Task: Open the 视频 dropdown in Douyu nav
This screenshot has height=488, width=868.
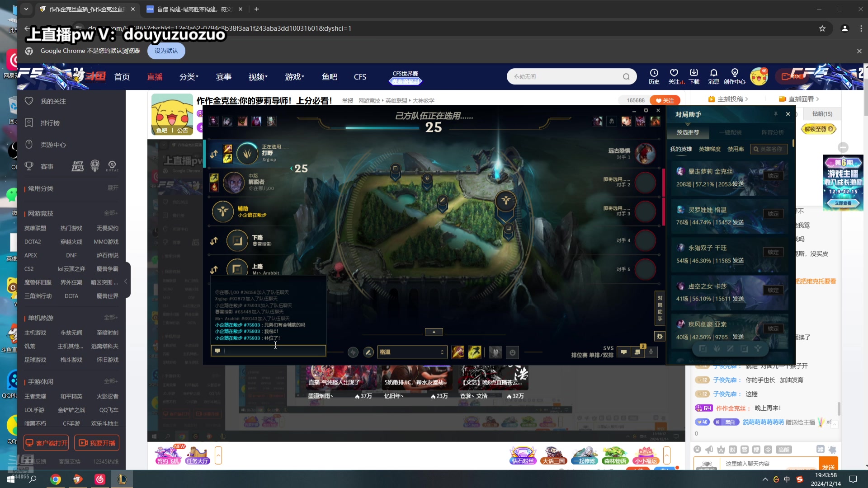Action: 258,77
